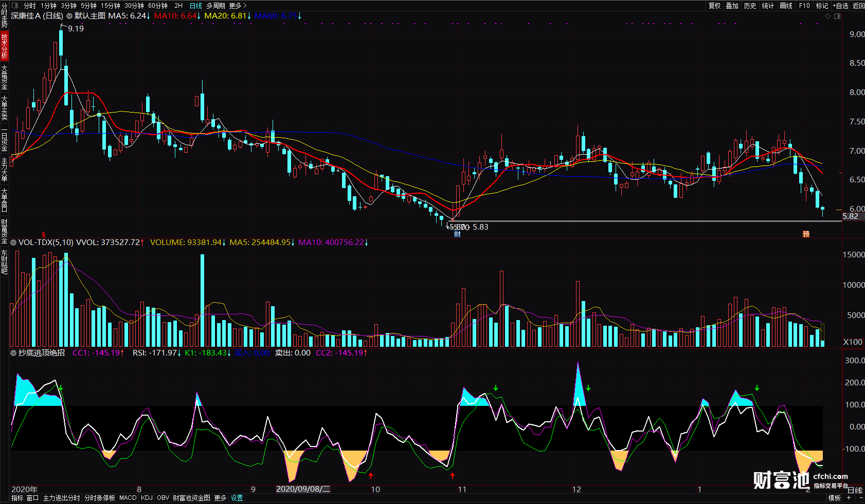Switch to 财富池资金图 indicator
Viewport: 865px width, 504px height.
191,498
